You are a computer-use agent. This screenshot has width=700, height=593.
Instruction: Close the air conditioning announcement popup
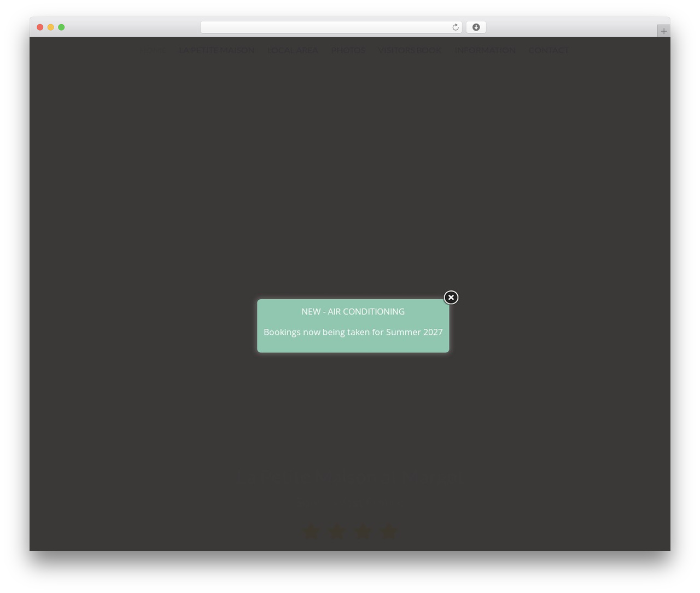pyautogui.click(x=451, y=297)
